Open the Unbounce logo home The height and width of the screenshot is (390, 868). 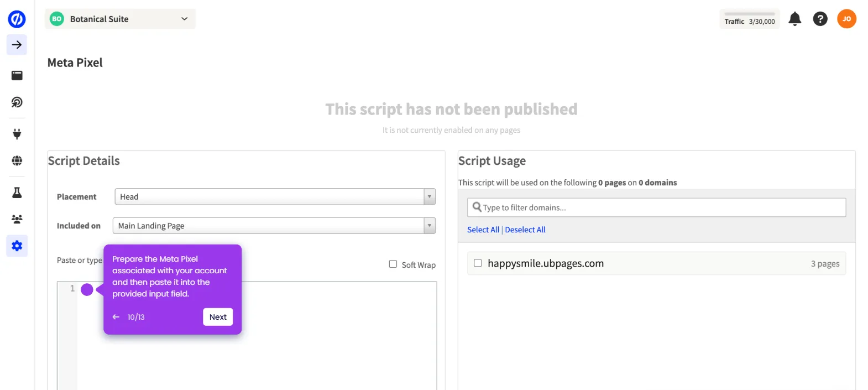17,19
